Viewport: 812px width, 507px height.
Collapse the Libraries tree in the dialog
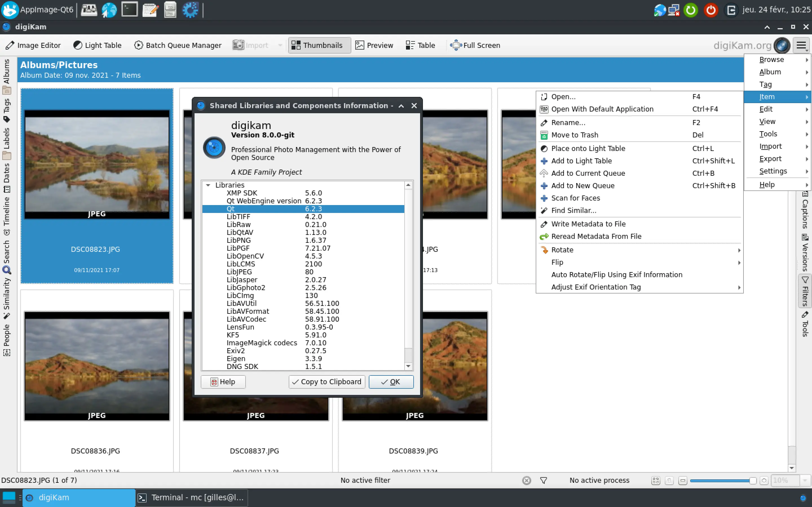(209, 185)
